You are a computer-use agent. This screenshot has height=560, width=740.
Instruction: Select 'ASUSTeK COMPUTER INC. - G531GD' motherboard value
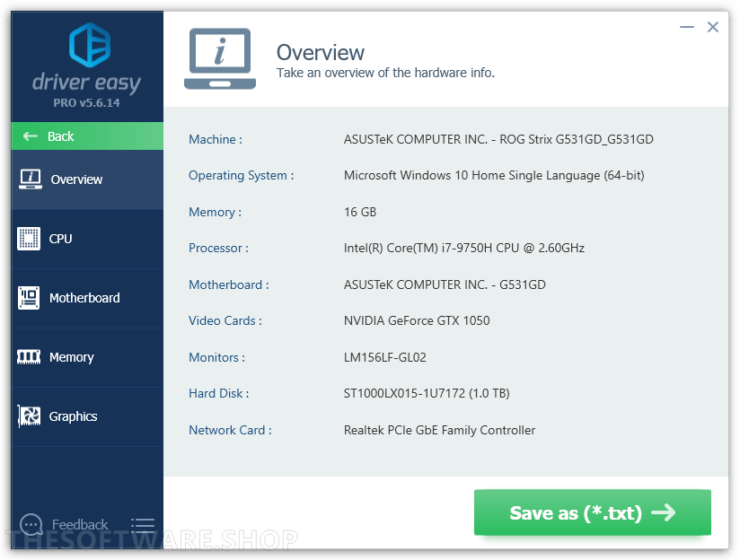445,285
